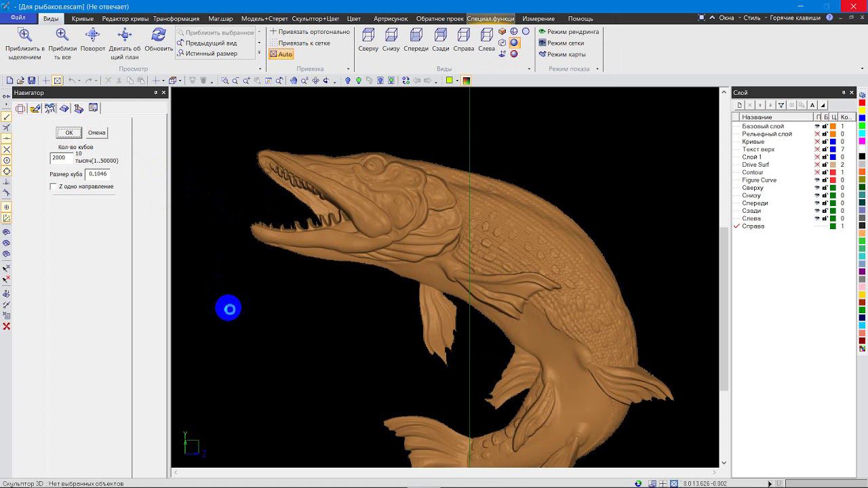Viewport: 868px width, 488px height.
Task: Click the Обновить refresh view icon
Action: pyautogui.click(x=159, y=35)
